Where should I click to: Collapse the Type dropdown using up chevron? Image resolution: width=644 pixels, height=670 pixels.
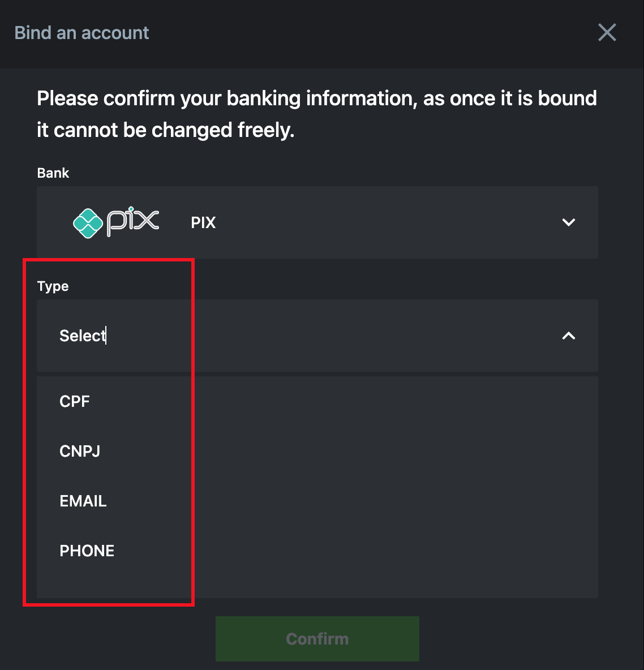coord(568,336)
